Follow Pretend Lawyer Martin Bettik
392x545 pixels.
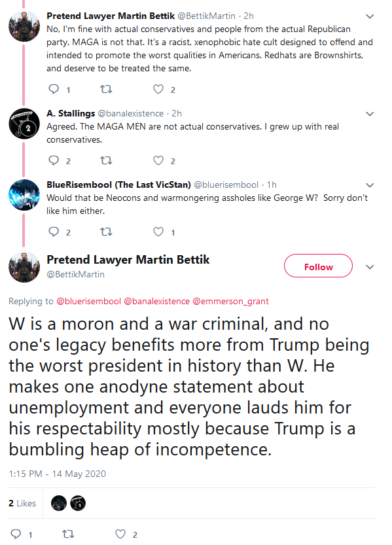(318, 266)
